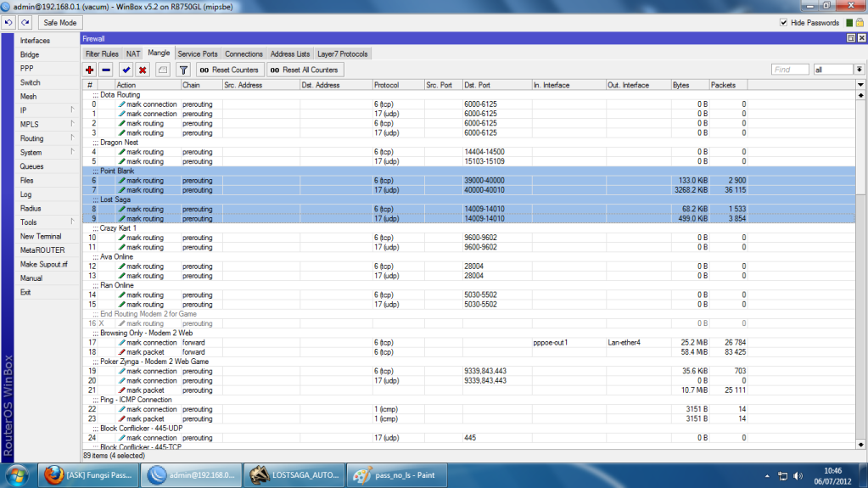Viewport: 868px width, 488px height.
Task: Click the rule list scroll up arrow
Action: (x=861, y=95)
